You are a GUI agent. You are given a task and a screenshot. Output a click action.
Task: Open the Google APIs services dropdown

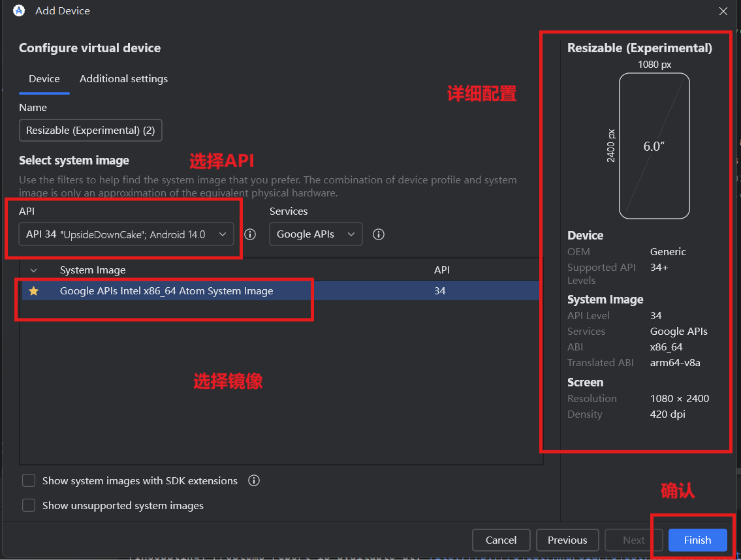[x=316, y=234]
